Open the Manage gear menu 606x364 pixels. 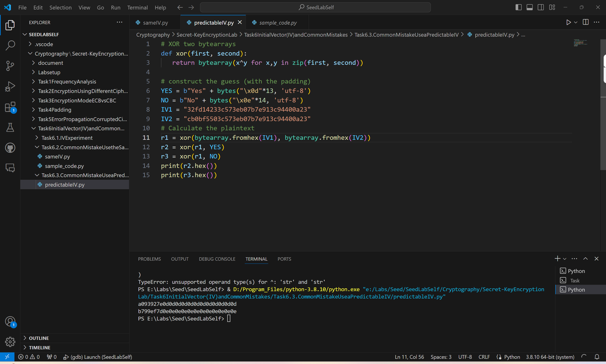point(10,342)
